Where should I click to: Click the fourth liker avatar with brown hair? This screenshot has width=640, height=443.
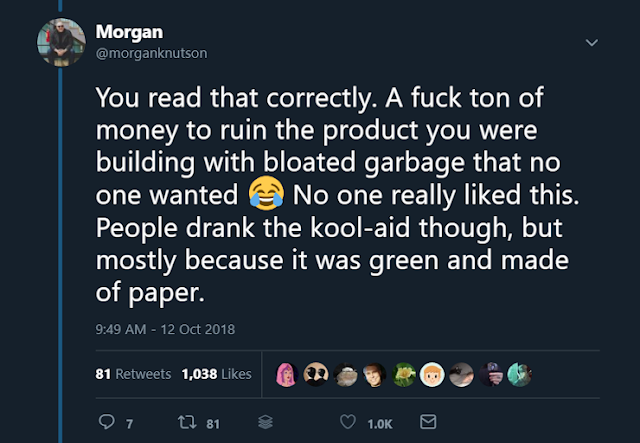[372, 373]
